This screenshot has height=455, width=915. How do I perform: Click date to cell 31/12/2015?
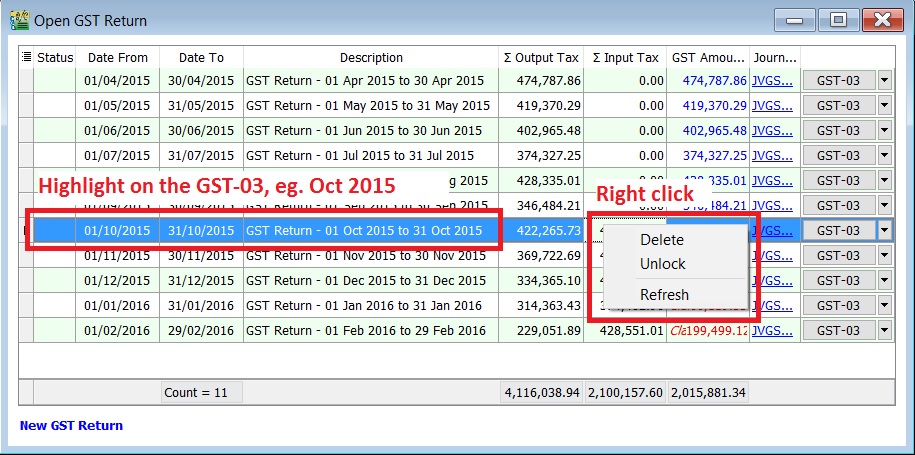201,281
